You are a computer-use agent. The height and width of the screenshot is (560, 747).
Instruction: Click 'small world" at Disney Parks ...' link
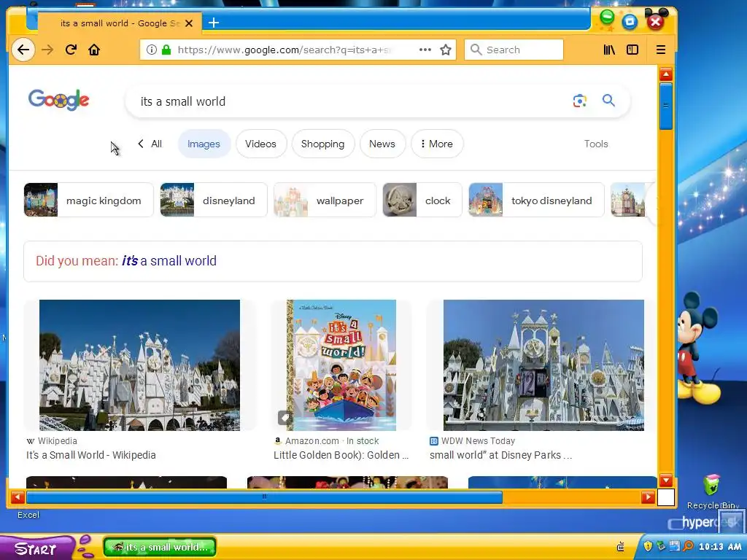[500, 455]
